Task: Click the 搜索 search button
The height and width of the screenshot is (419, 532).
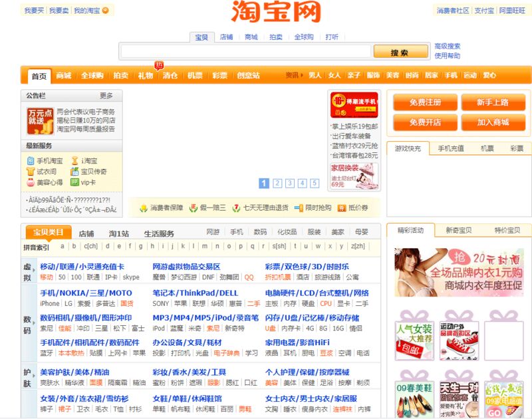Action: point(401,52)
